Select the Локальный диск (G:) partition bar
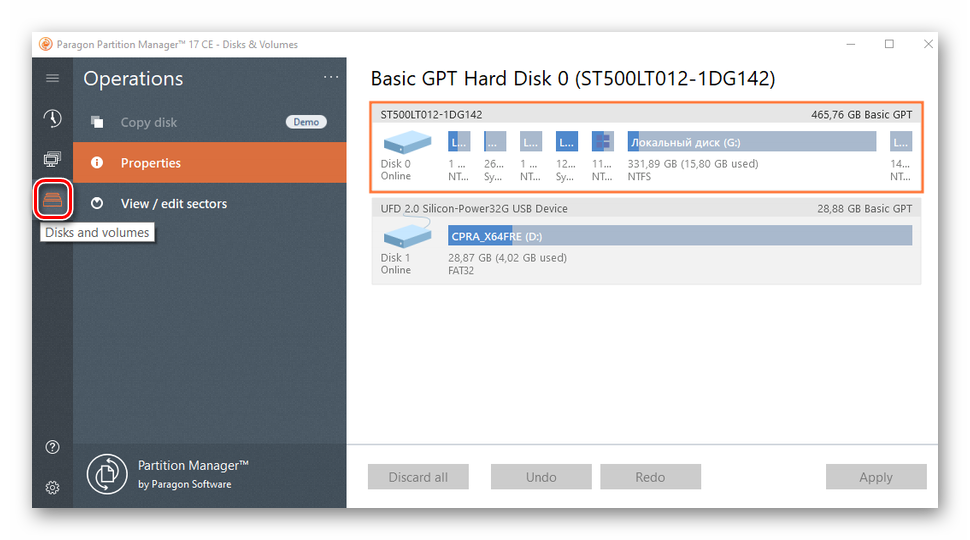The width and height of the screenshot is (970, 540). click(751, 142)
